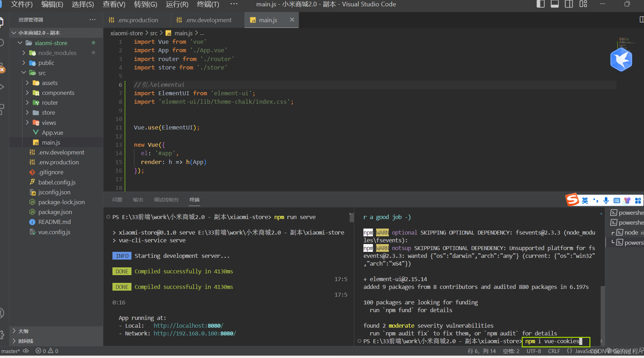This screenshot has width=644, height=358.
Task: Change file encoding UTF-8
Action: tap(534, 351)
